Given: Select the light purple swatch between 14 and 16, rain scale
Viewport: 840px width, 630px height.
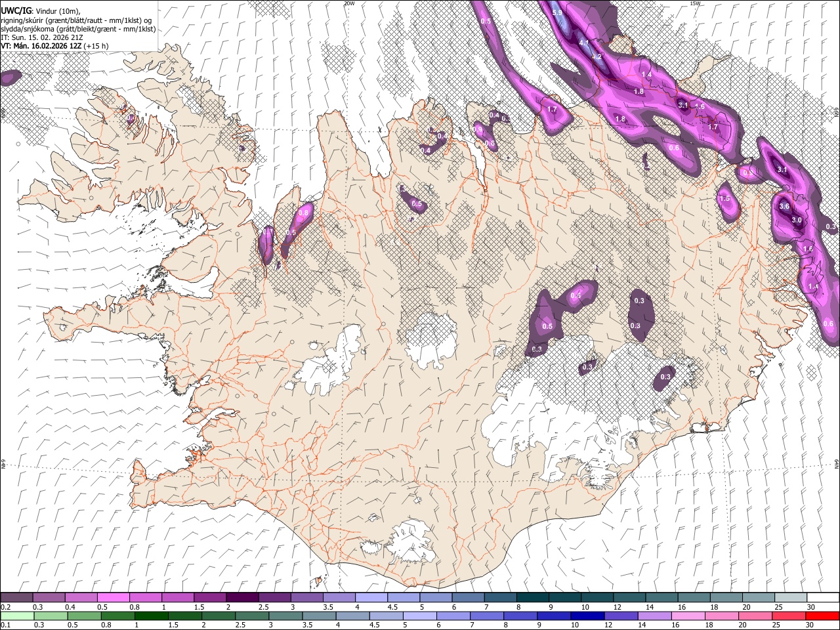Looking at the screenshot, I should [x=654, y=616].
